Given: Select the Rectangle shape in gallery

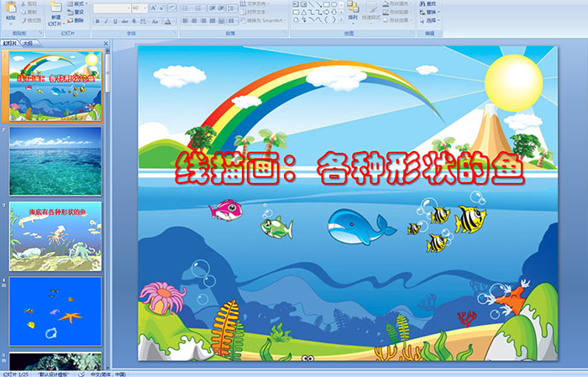Looking at the screenshot, I should tap(326, 4).
